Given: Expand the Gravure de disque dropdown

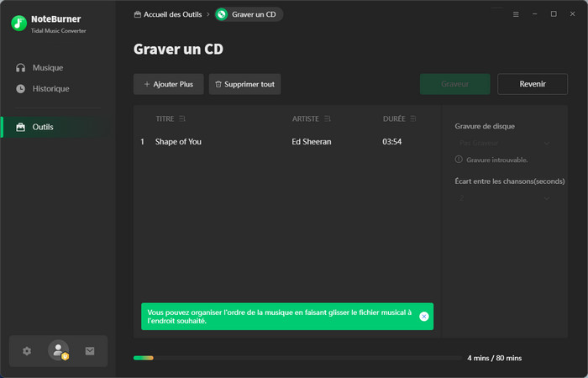Looking at the screenshot, I should point(504,143).
